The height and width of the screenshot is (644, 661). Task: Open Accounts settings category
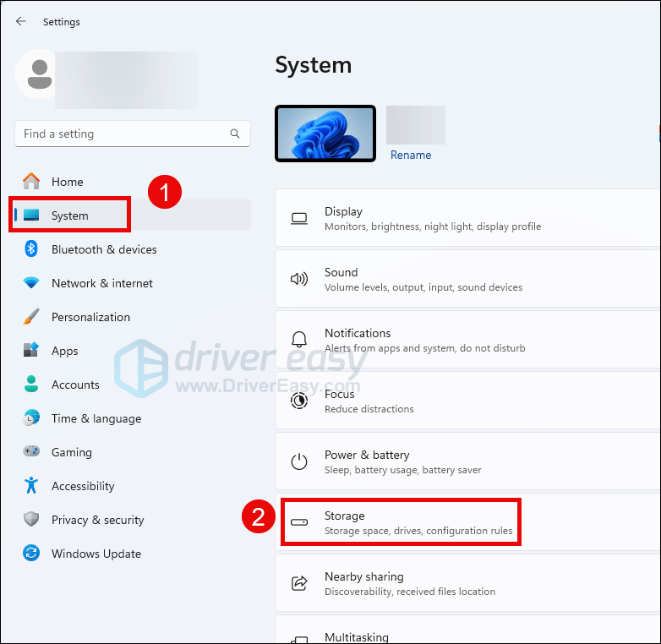click(x=75, y=385)
